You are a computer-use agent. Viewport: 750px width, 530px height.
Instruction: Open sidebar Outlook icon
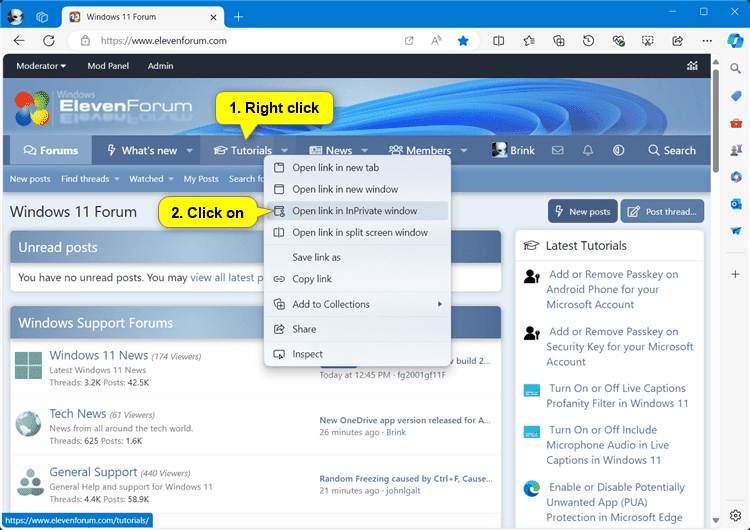coord(736,204)
